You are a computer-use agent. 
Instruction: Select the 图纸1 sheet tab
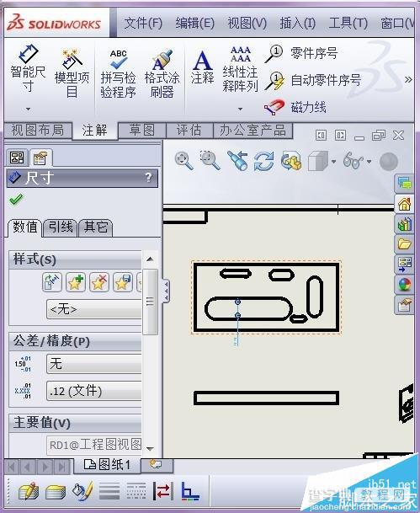(x=107, y=465)
